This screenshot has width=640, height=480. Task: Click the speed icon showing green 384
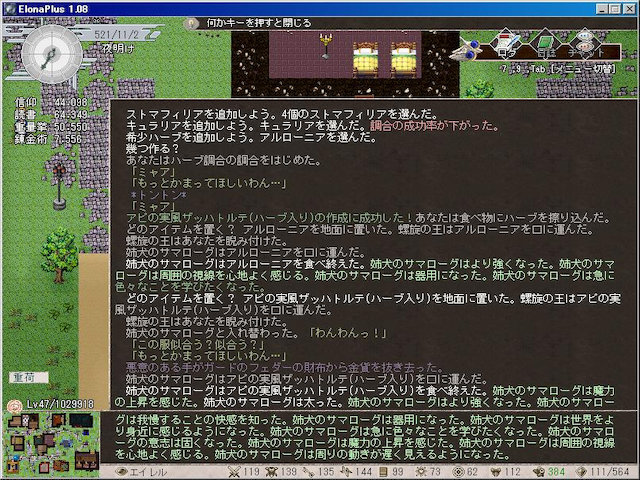[539, 472]
